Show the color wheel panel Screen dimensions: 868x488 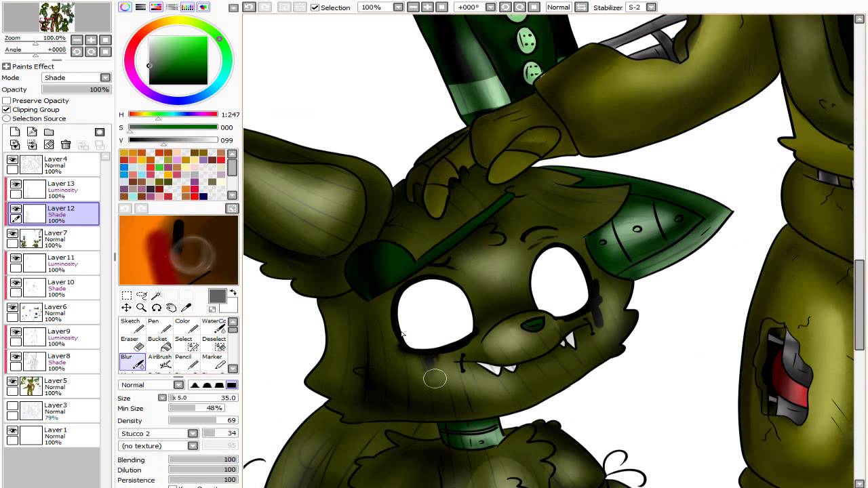click(125, 7)
